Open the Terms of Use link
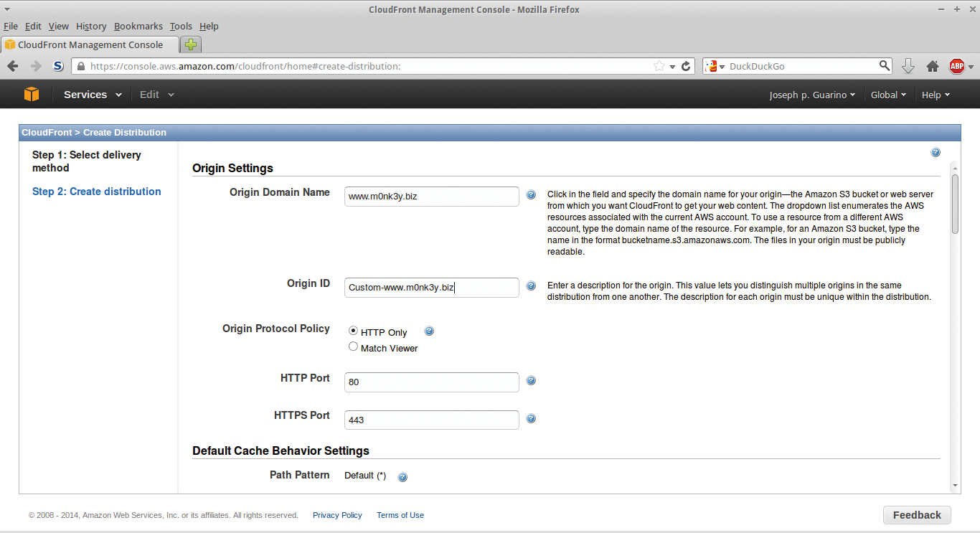Screen dimensions: 980x533 (x=400, y=515)
